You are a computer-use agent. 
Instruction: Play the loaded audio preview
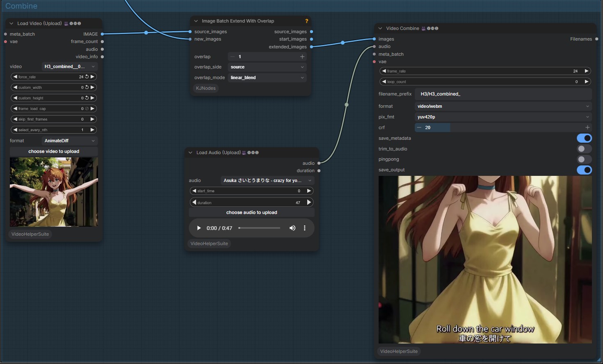coord(199,228)
